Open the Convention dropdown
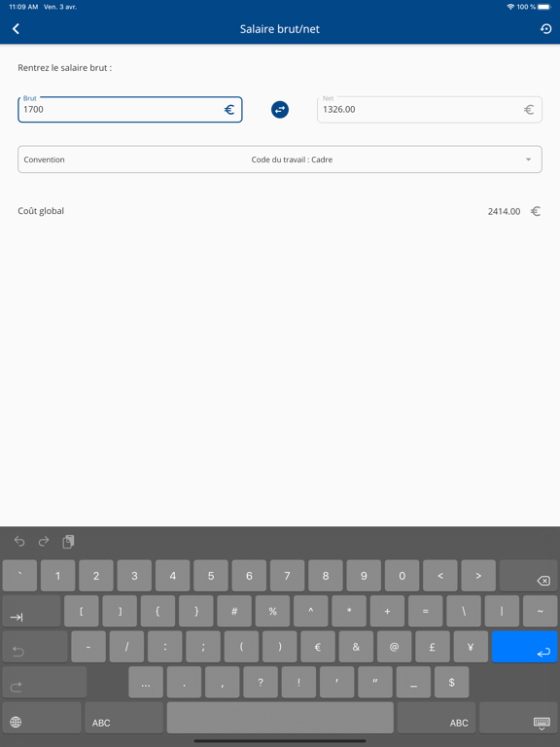This screenshot has height=747, width=560. [x=280, y=160]
